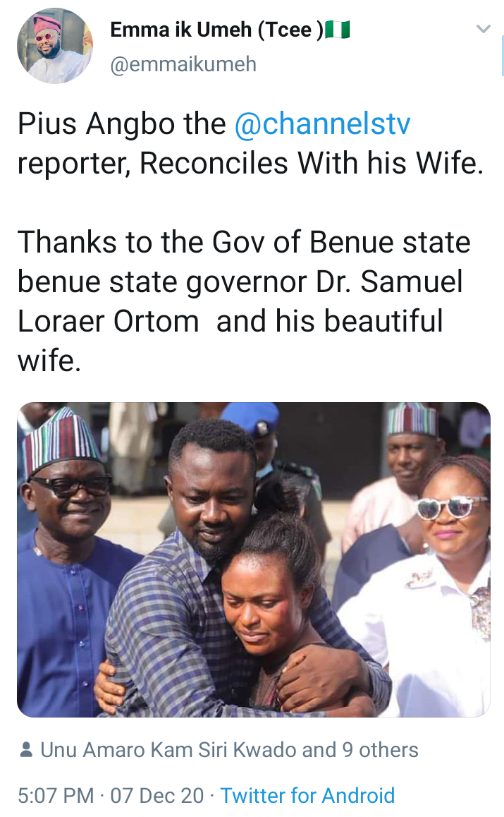Open Emma ik Umeh's profile avatar
This screenshot has width=504, height=817.
click(x=55, y=46)
